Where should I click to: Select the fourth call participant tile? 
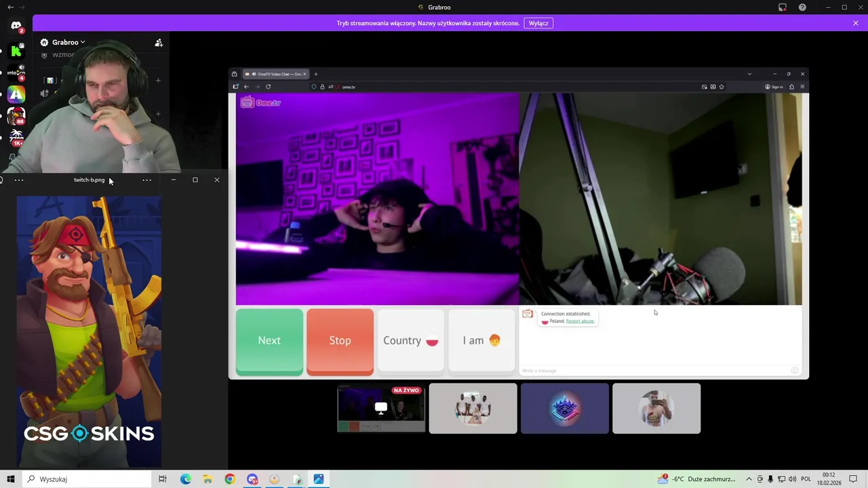click(x=656, y=409)
